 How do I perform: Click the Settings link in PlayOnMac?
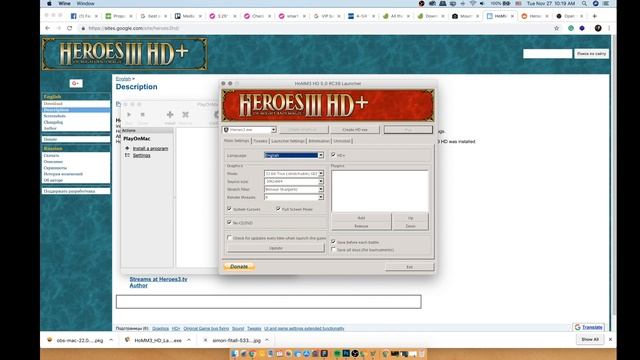point(142,156)
